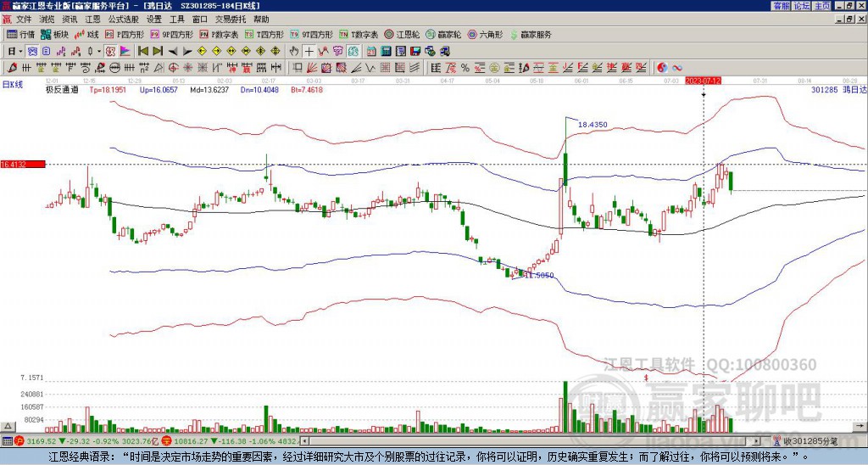The width and height of the screenshot is (868, 465).
Task: Click the 18.4350 high price annotation
Action: (x=593, y=125)
